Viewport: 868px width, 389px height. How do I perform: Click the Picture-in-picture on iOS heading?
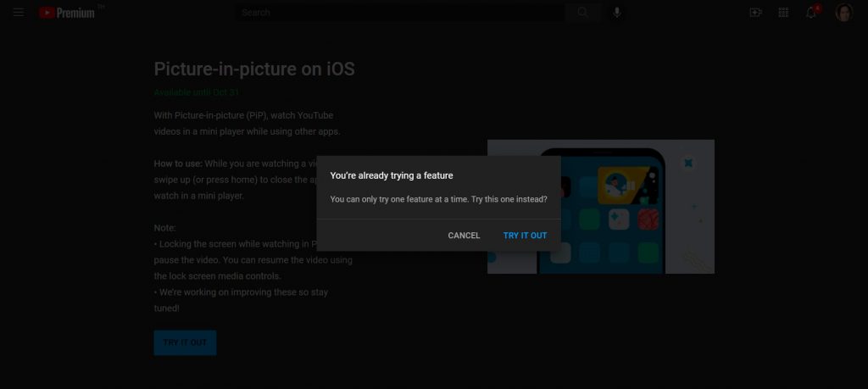[254, 69]
